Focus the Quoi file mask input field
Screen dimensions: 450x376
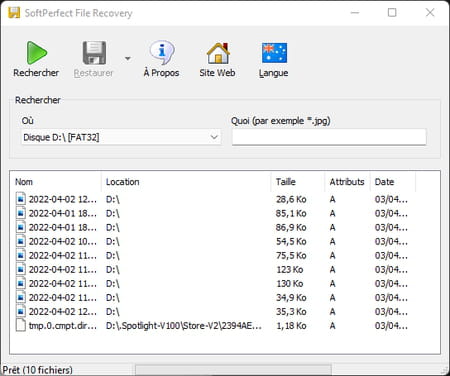(x=329, y=137)
